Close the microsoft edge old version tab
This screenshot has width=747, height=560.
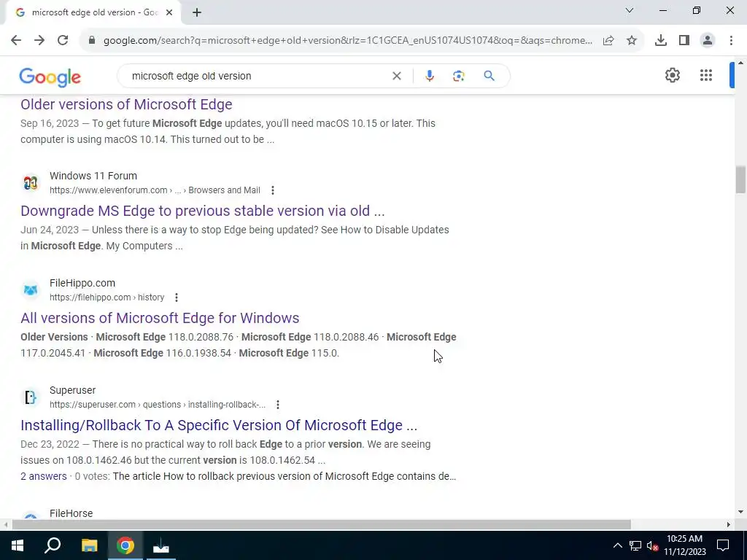169,13
